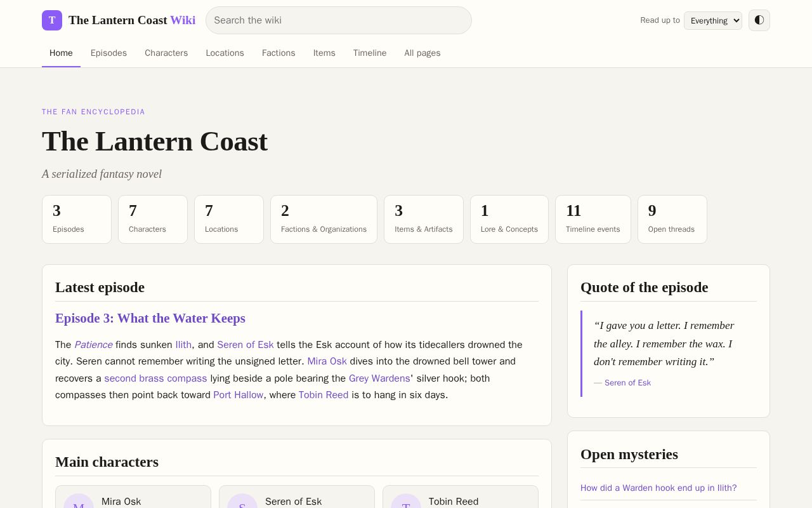
Task: Click the purple T logo icon
Action: point(52,20)
